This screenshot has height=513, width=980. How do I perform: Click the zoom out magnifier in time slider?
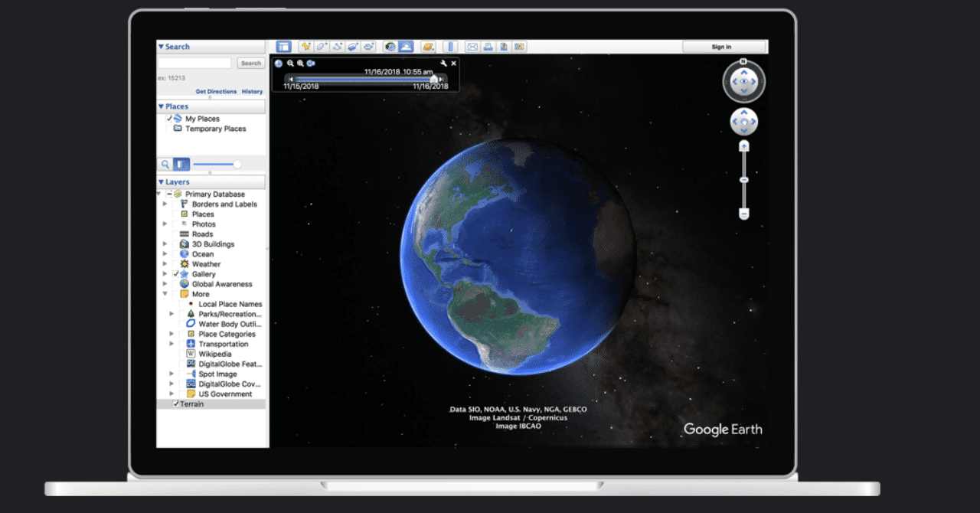click(290, 64)
